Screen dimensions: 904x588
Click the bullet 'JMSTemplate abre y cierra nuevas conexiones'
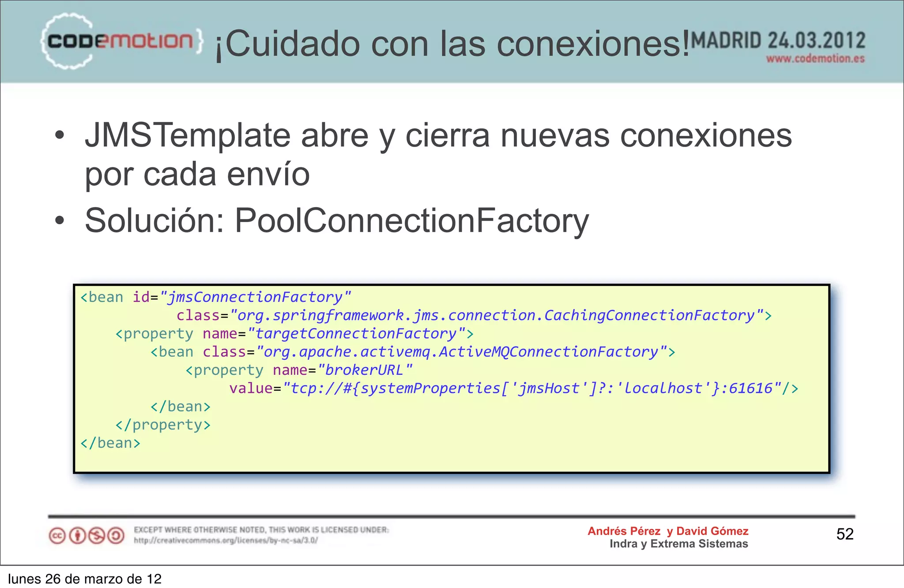click(x=438, y=136)
